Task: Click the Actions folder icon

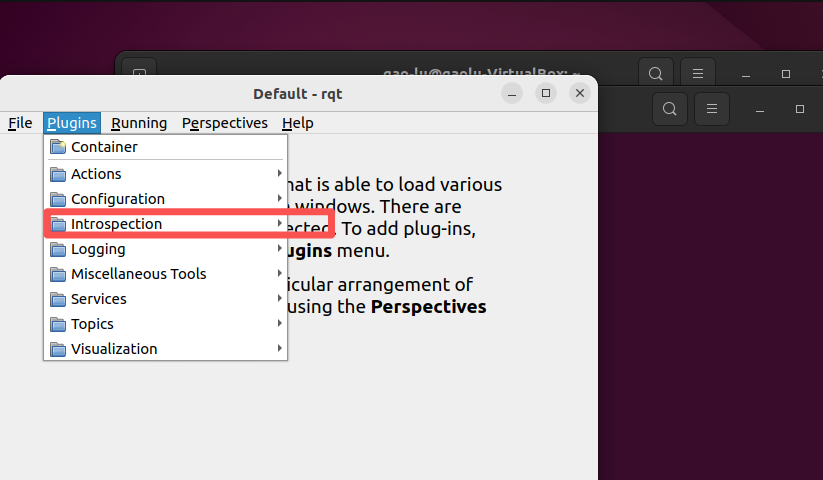Action: [58, 174]
